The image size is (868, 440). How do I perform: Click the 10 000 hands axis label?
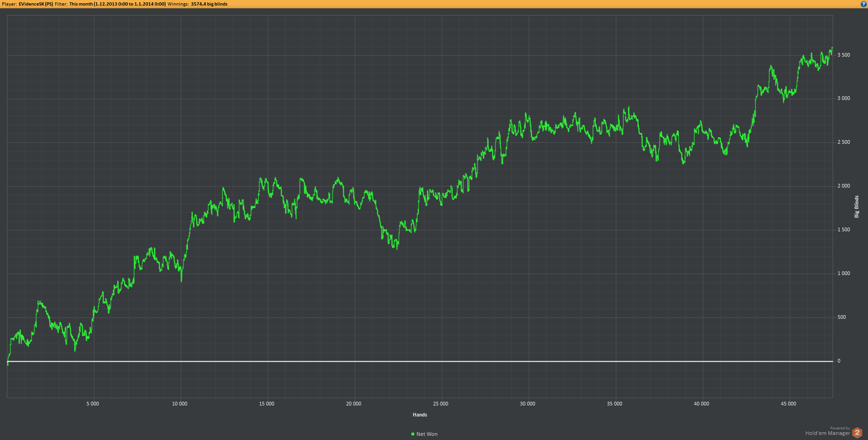tap(179, 404)
